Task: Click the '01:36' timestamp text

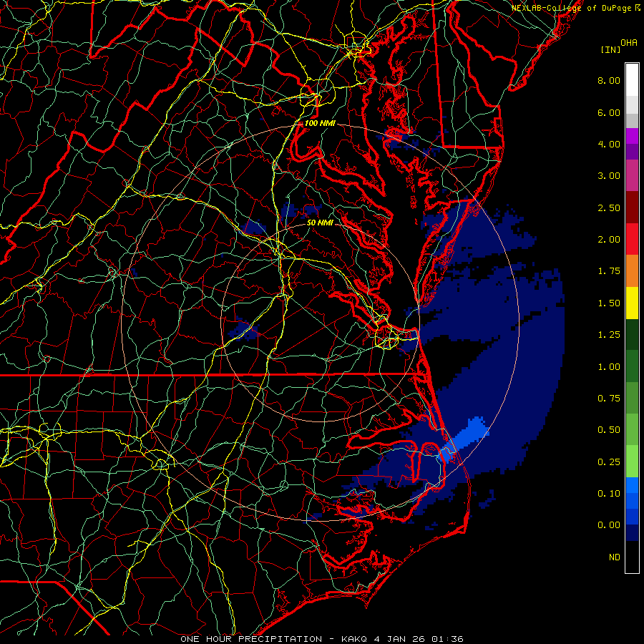Action: click(447, 639)
